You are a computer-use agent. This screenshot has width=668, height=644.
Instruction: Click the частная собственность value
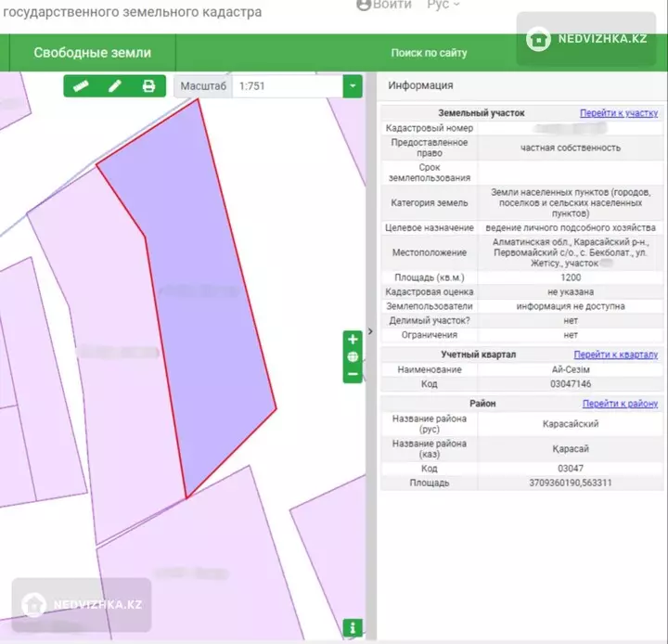click(x=571, y=148)
